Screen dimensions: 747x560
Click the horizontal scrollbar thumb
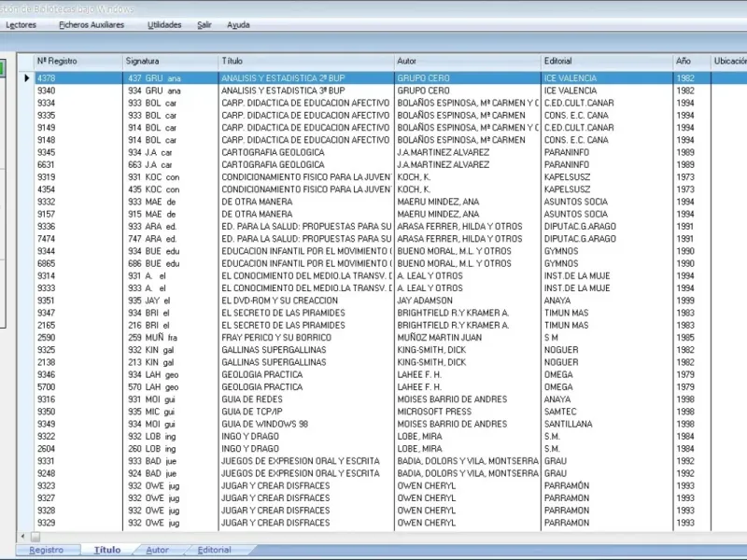(x=35, y=537)
